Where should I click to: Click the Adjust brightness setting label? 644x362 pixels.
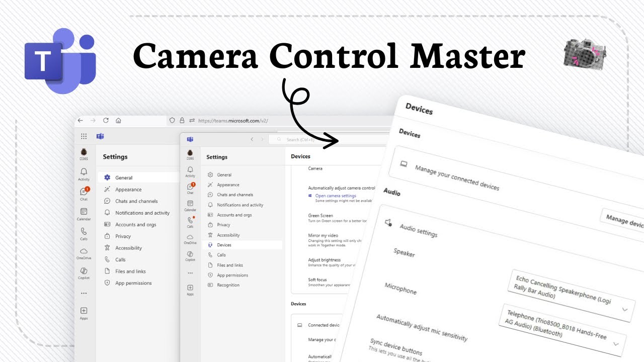[x=325, y=260]
